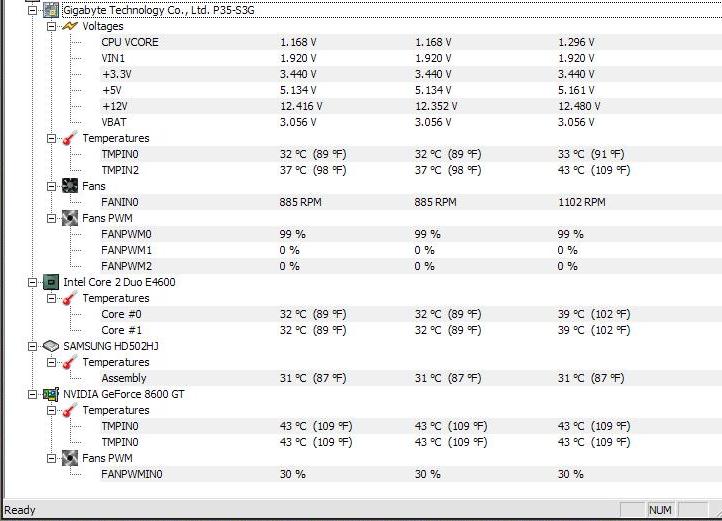The image size is (722, 521).
Task: Collapse the Intel Core 2 Duo E4600 node
Action: (32, 282)
